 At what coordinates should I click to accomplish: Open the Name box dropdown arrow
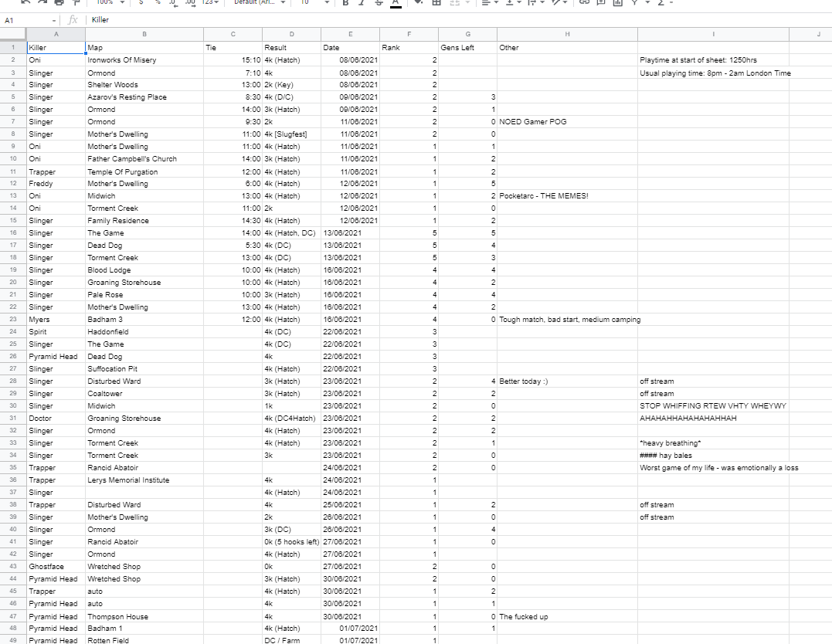pyautogui.click(x=54, y=20)
